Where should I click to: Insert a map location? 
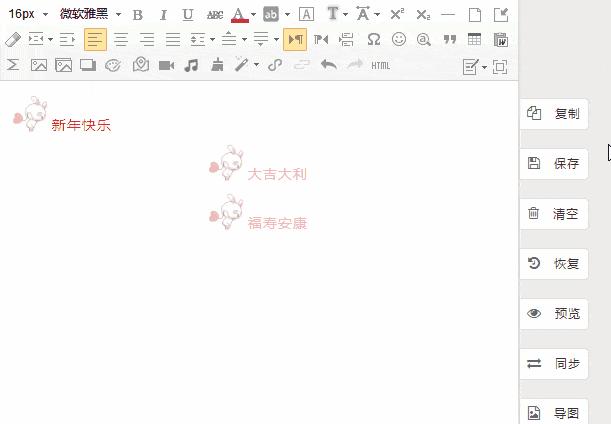tap(141, 64)
